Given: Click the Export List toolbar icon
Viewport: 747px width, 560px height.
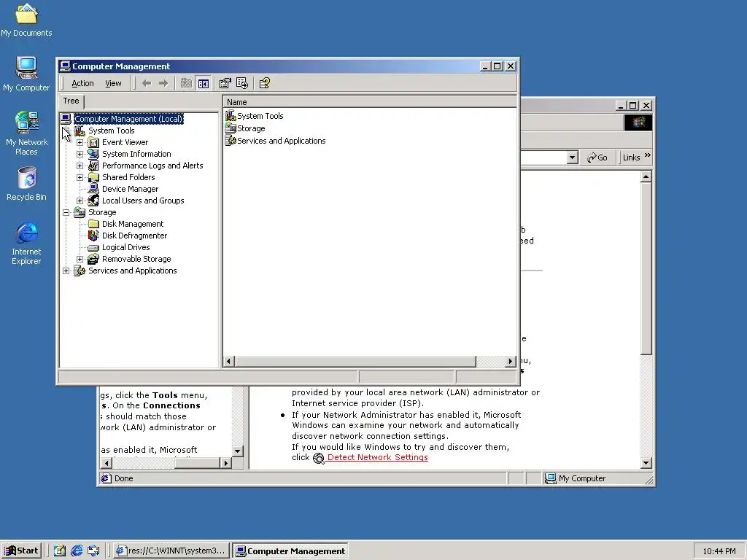Looking at the screenshot, I should (x=242, y=83).
